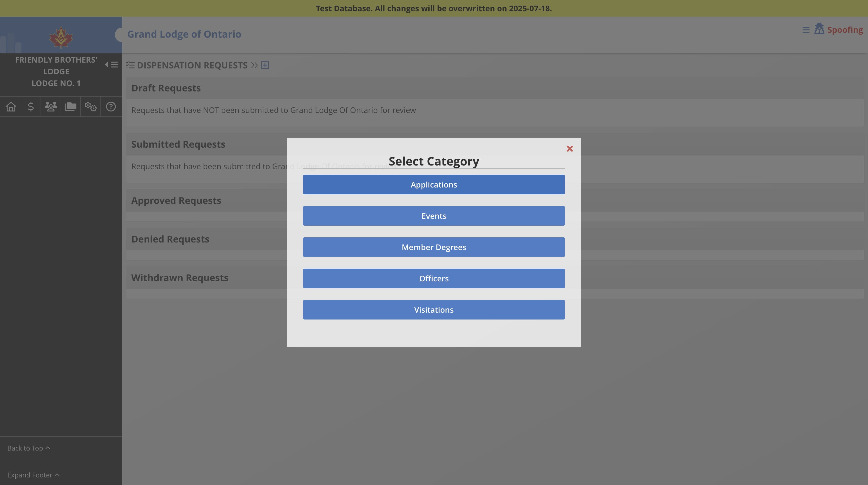Expand the footer
868x485 pixels.
33,475
